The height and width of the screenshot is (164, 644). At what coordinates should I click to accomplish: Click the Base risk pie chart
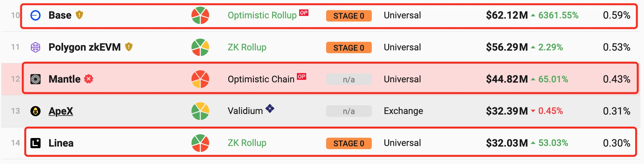[x=200, y=15]
